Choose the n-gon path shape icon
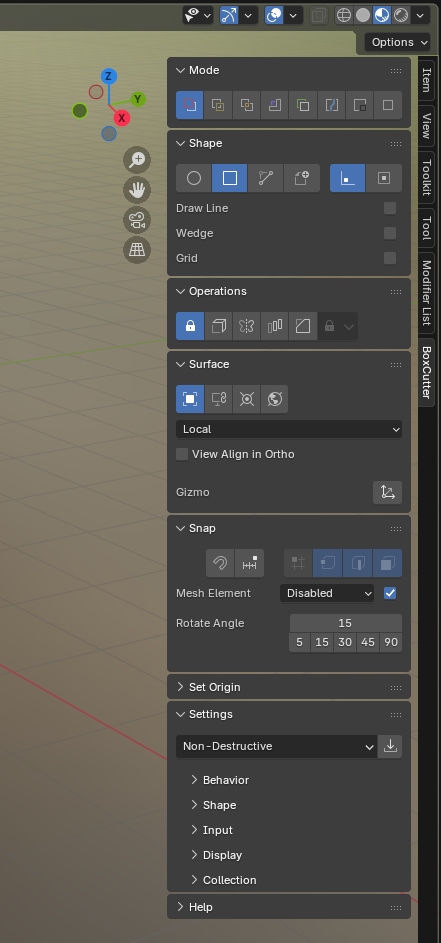 [266, 178]
